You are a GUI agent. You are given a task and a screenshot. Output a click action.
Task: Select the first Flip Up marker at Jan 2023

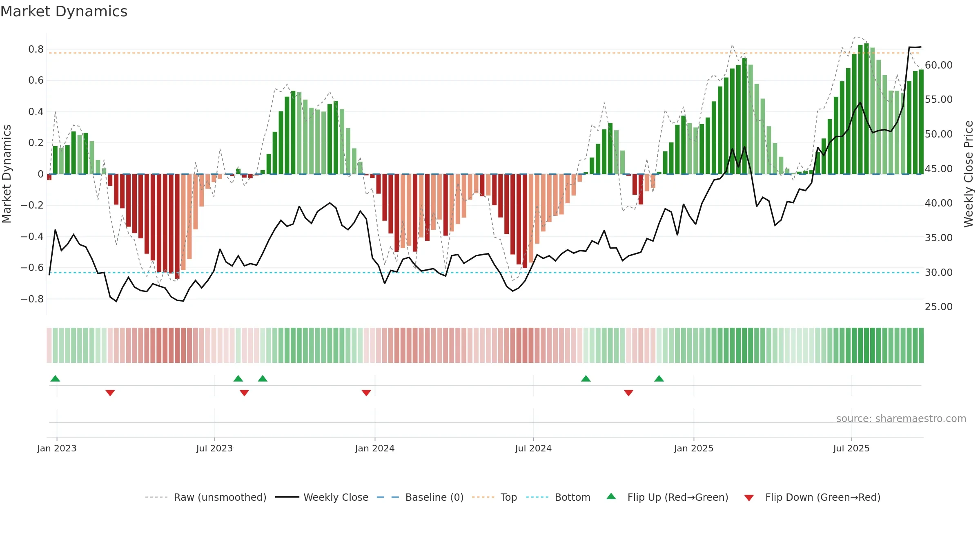(55, 378)
